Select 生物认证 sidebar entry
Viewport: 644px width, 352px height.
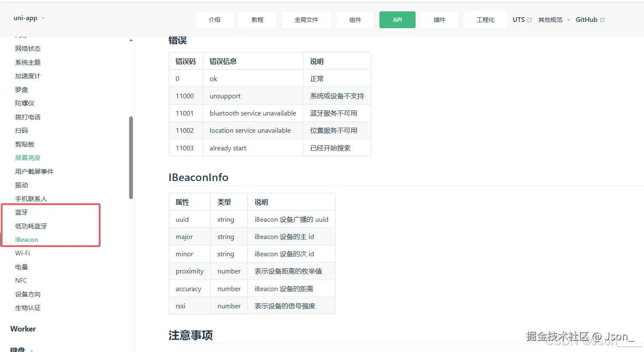(28, 308)
